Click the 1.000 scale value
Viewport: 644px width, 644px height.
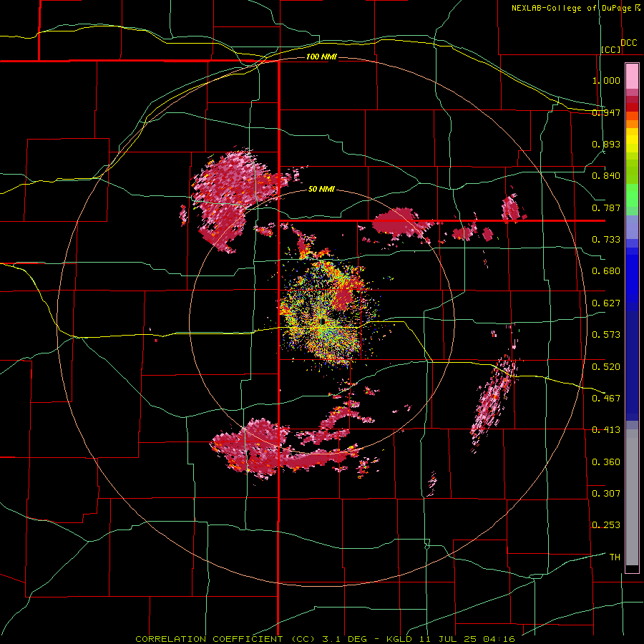pyautogui.click(x=606, y=80)
